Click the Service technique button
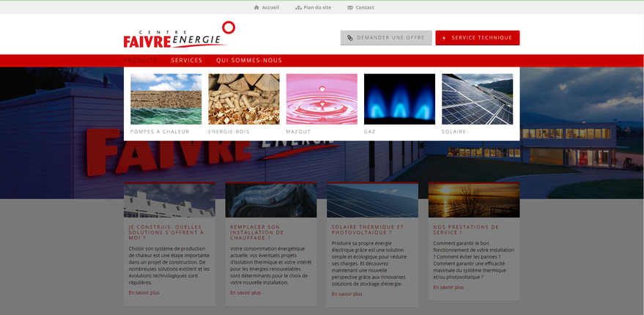 click(477, 38)
